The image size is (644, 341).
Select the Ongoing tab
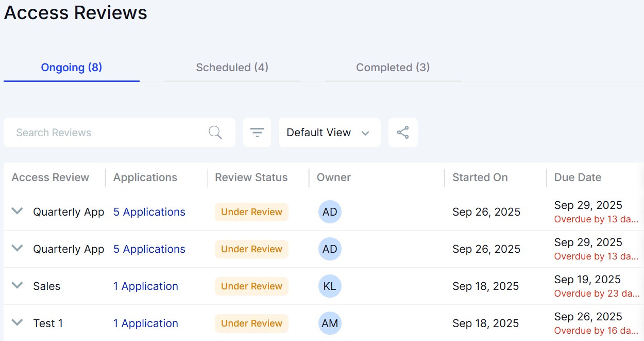[71, 68]
